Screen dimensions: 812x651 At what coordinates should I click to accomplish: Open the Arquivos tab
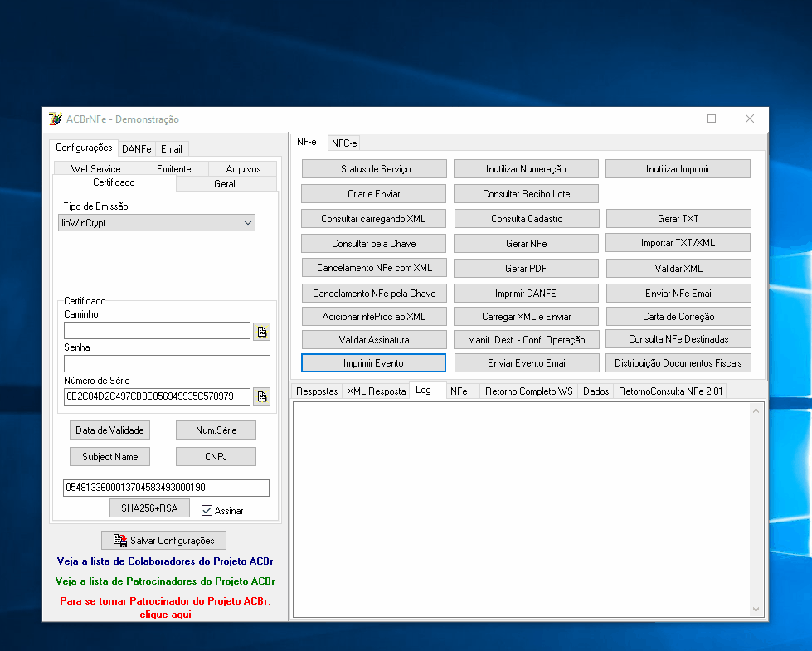click(243, 169)
